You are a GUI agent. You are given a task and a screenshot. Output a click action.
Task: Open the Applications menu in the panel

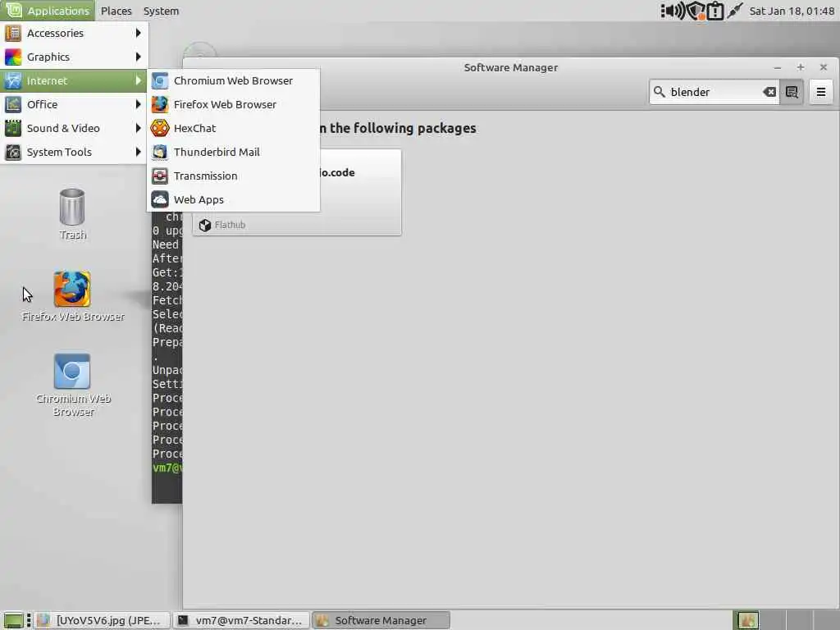point(48,11)
